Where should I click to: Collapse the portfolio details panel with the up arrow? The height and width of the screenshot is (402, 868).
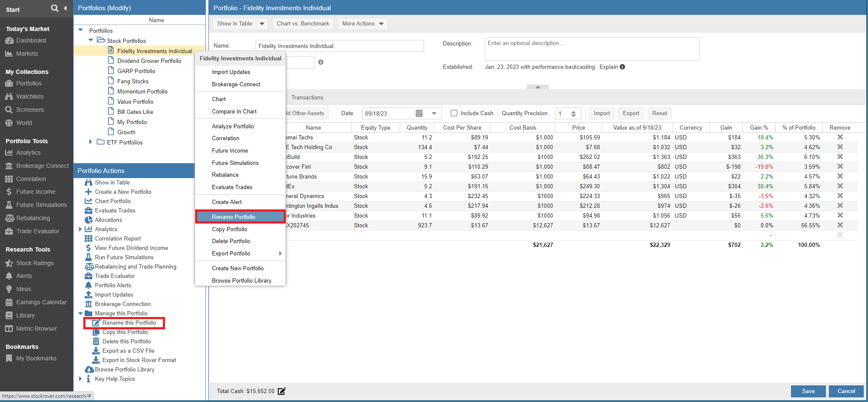click(538, 87)
